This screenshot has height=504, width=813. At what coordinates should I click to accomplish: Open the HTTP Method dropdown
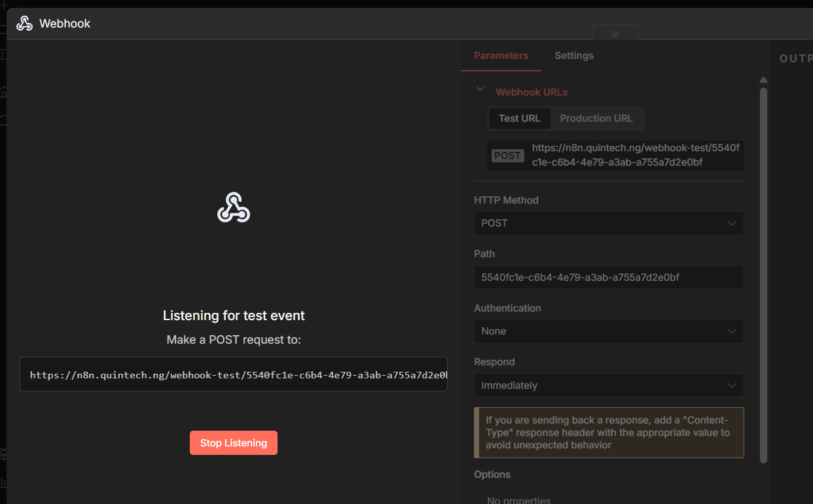coord(609,223)
